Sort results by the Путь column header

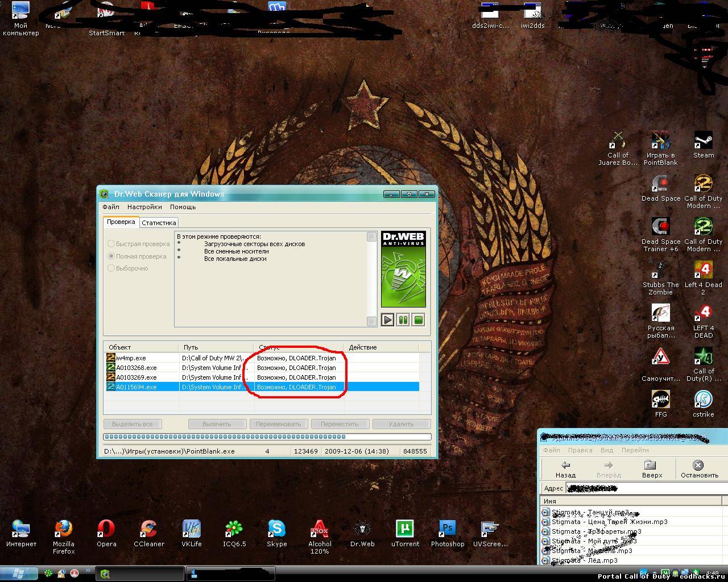[216, 347]
